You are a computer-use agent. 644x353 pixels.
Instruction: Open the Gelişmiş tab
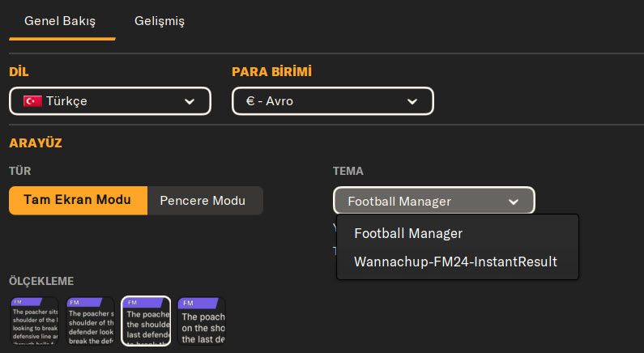pyautogui.click(x=160, y=20)
